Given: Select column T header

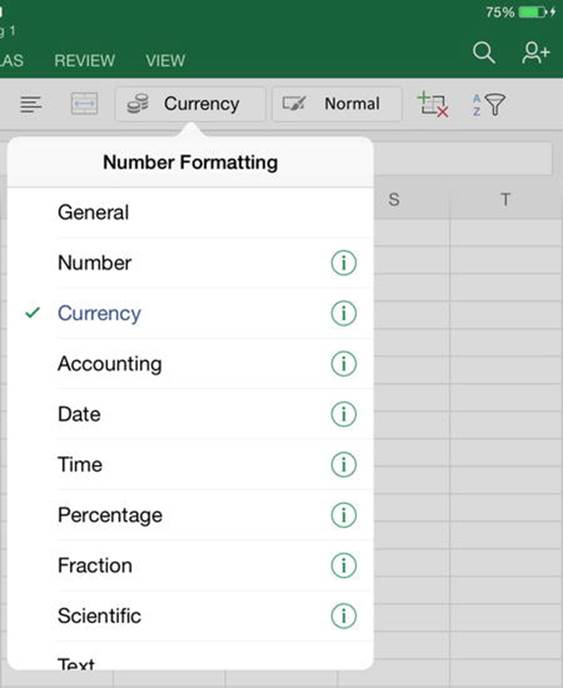Looking at the screenshot, I should tap(506, 200).
